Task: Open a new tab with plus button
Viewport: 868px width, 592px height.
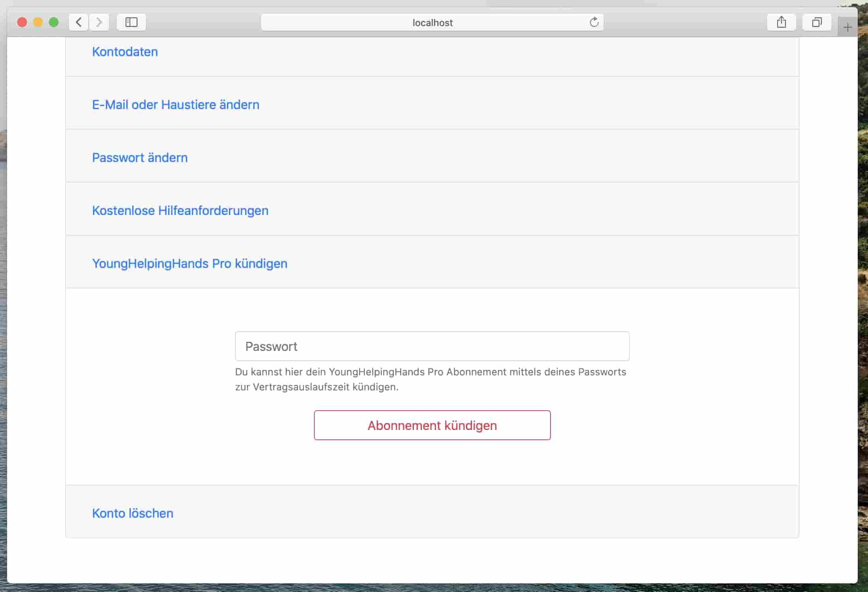Action: pyautogui.click(x=847, y=27)
